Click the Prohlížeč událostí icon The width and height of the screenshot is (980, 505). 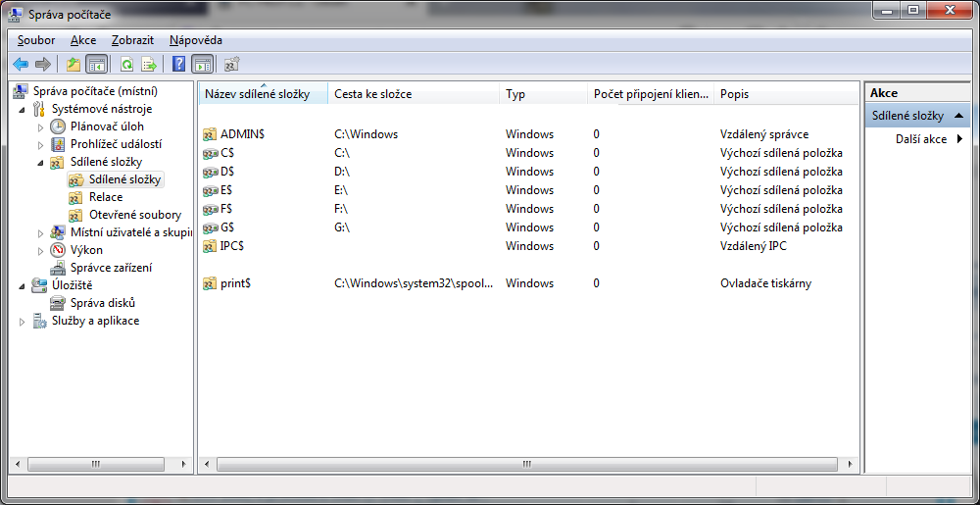[x=57, y=144]
